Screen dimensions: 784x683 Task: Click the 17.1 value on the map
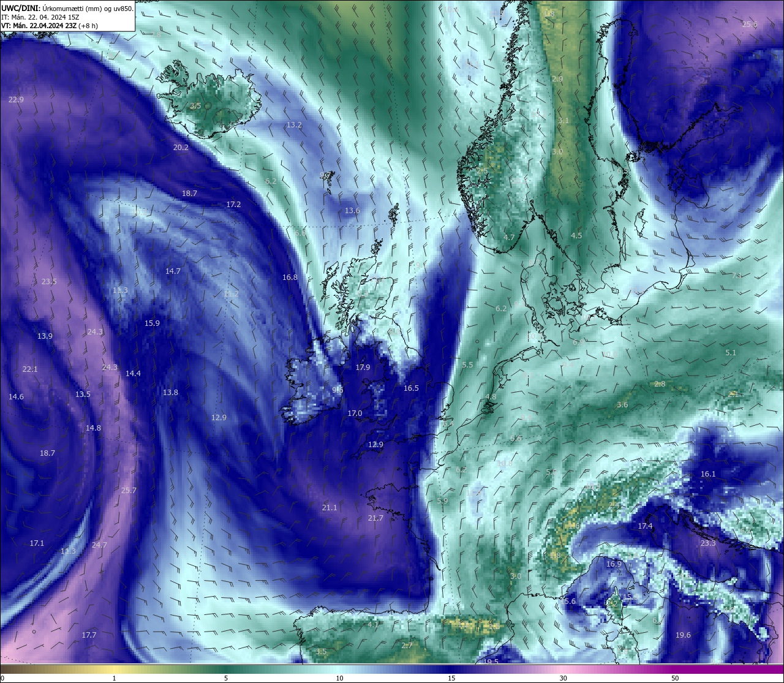pyautogui.click(x=37, y=543)
